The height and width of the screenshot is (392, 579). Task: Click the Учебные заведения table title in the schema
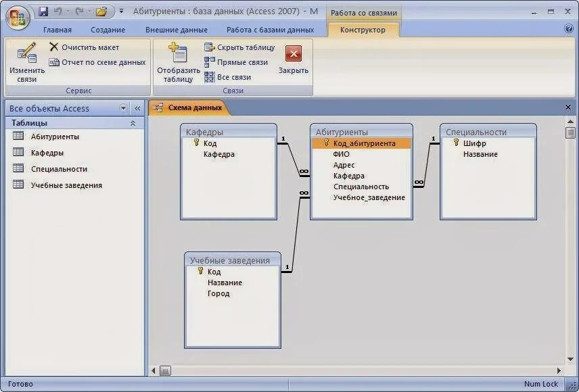coord(233,260)
